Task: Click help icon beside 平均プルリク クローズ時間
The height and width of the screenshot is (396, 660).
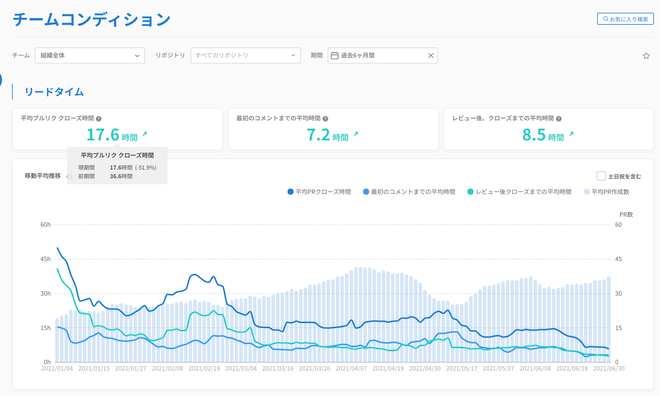Action: tap(98, 119)
